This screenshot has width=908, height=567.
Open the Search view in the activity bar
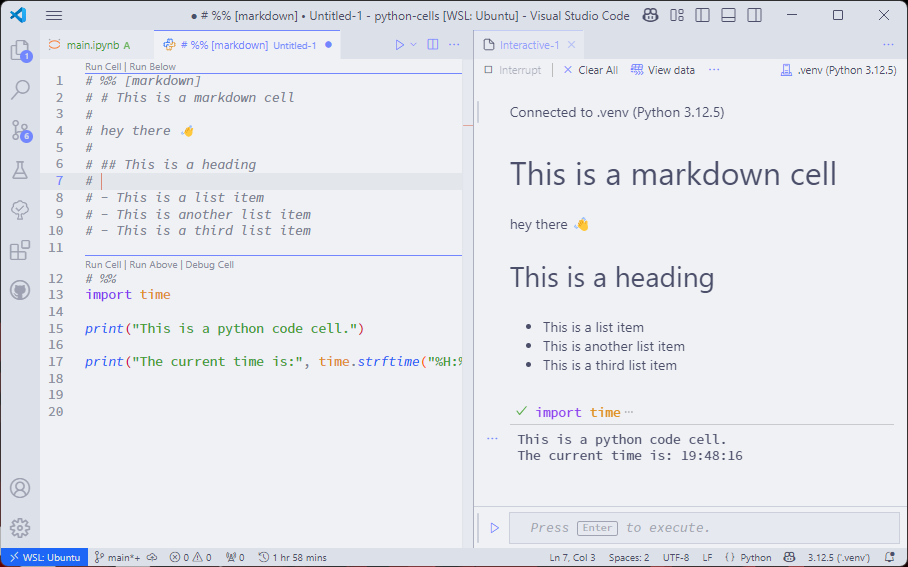point(20,90)
